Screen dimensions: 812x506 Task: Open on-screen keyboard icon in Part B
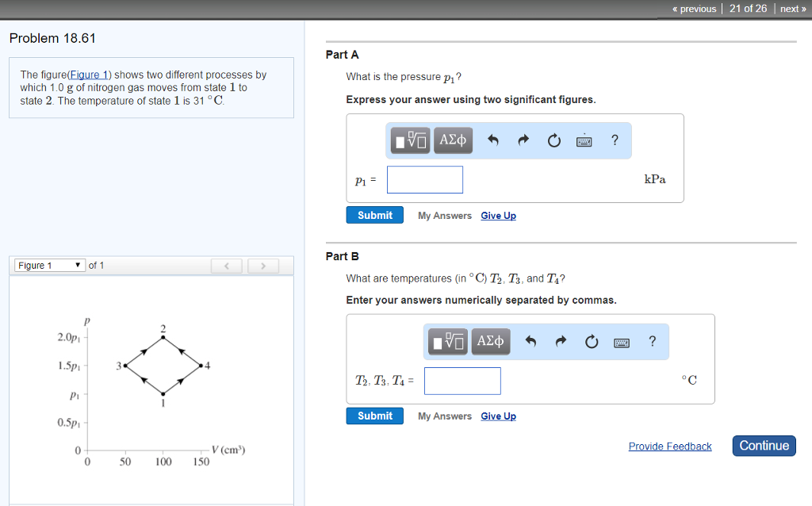point(621,341)
